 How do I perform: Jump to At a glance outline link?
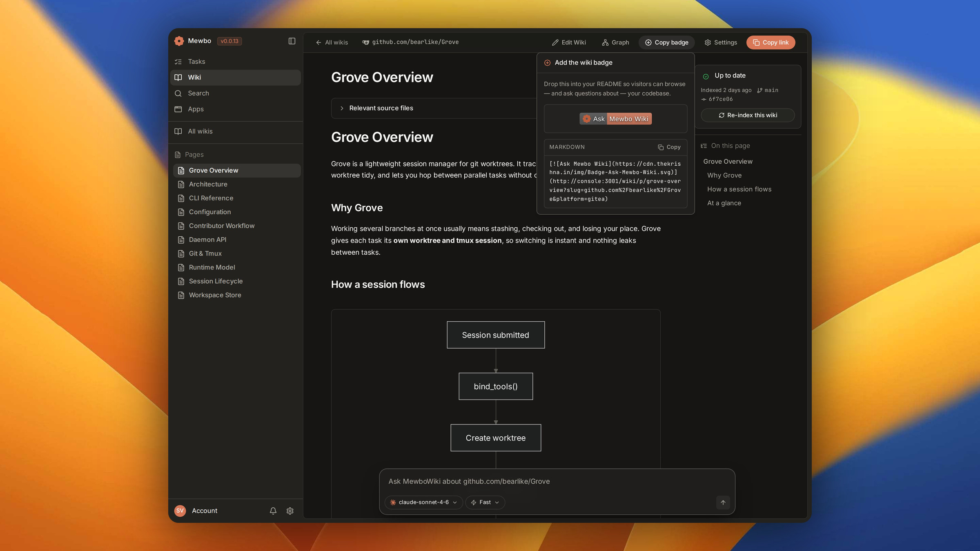tap(724, 203)
